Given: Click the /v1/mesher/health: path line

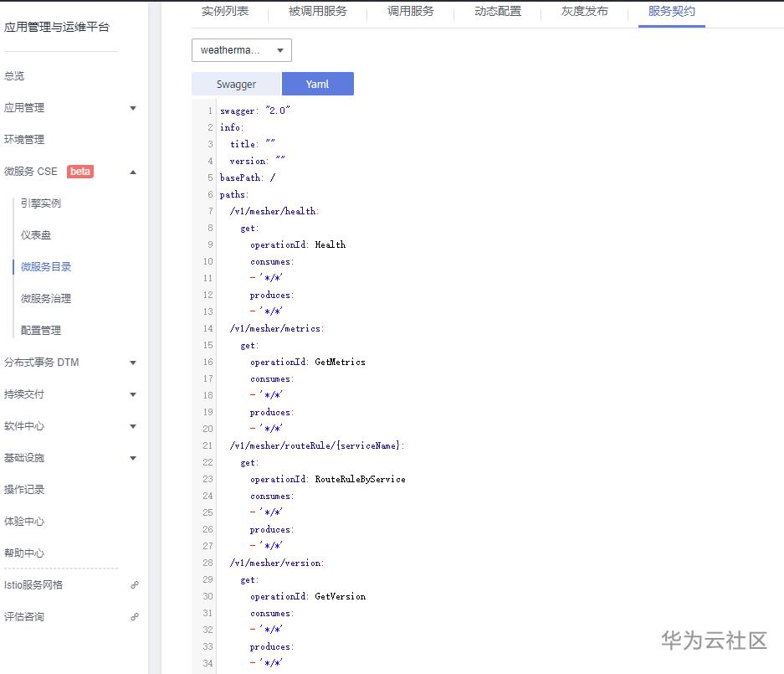Looking at the screenshot, I should [274, 211].
